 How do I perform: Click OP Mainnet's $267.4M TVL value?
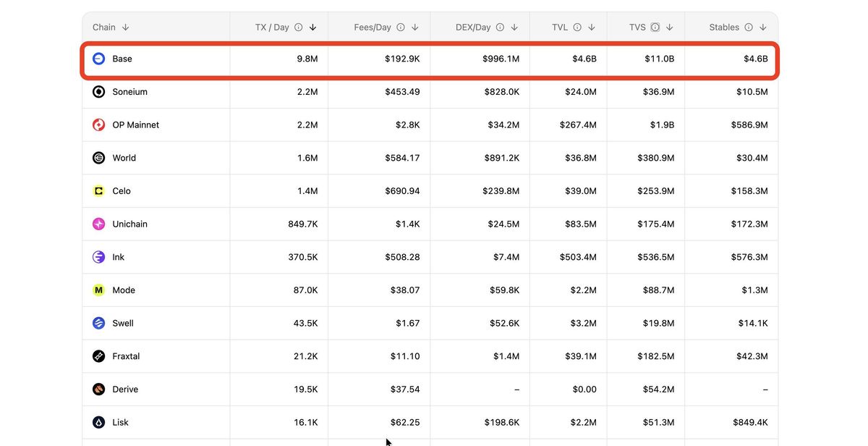pos(578,125)
